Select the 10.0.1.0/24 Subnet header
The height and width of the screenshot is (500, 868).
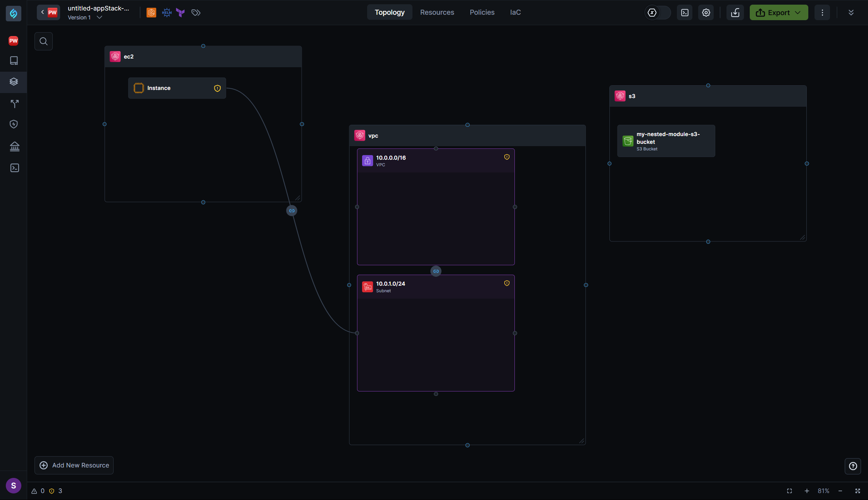[x=436, y=287]
